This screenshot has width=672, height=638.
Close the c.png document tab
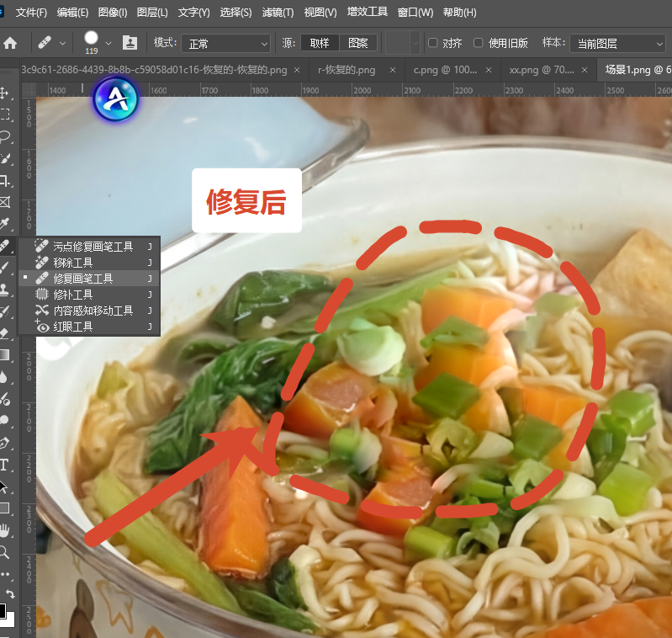point(489,70)
